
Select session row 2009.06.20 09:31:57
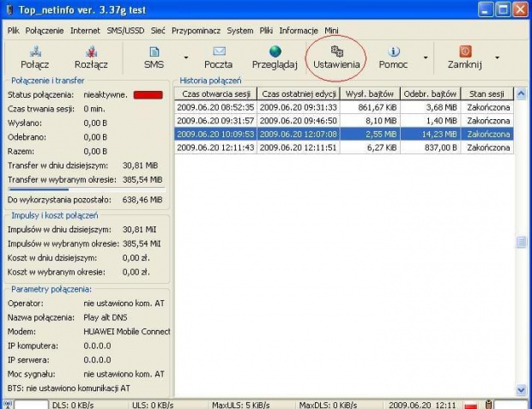(344, 121)
